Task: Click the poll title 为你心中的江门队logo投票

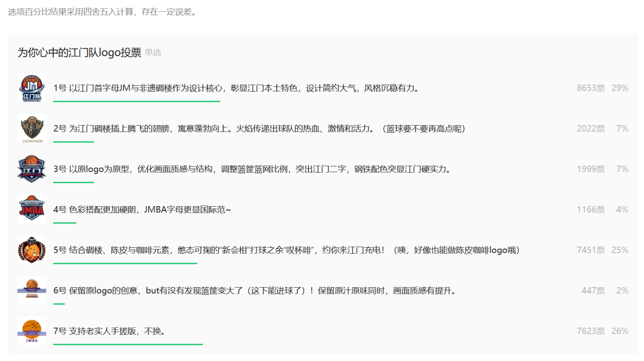Action: [x=79, y=52]
